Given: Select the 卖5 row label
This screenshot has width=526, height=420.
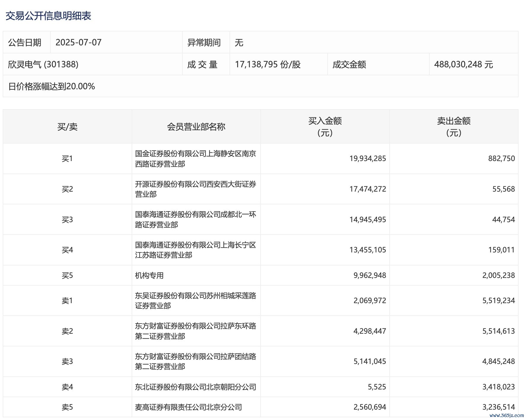Looking at the screenshot, I should point(67,407).
